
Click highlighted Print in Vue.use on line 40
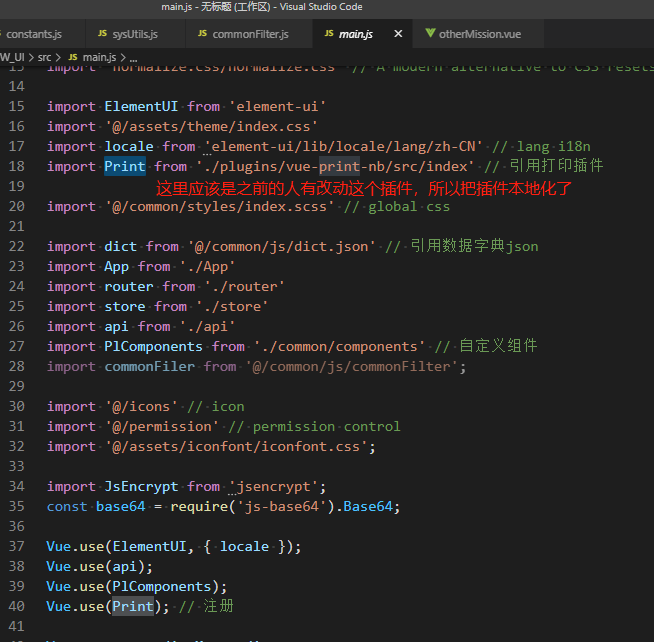(x=133, y=606)
